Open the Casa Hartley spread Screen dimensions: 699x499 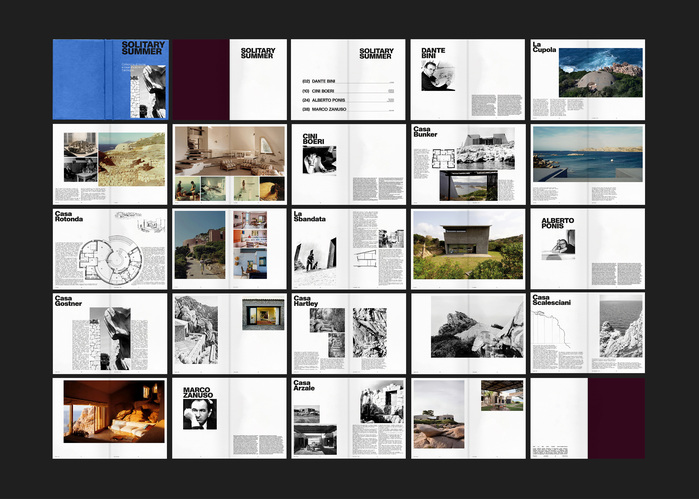tap(348, 333)
